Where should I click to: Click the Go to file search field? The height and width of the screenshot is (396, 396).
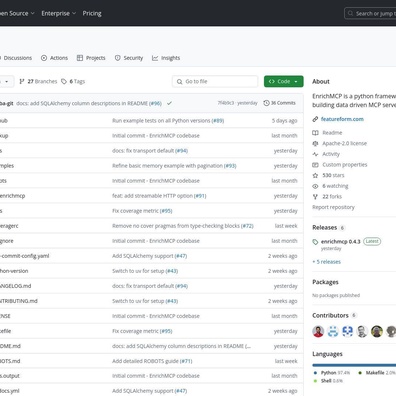pyautogui.click(x=215, y=81)
